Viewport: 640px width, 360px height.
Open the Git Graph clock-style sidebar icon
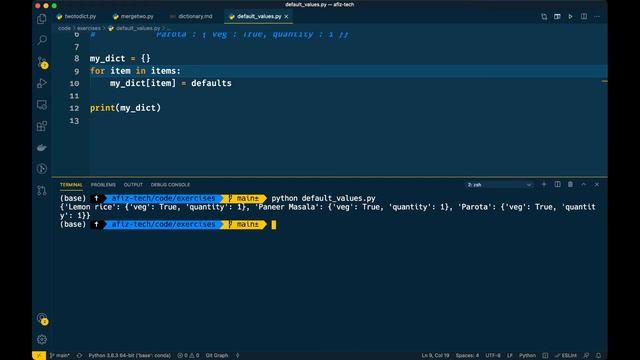42,169
